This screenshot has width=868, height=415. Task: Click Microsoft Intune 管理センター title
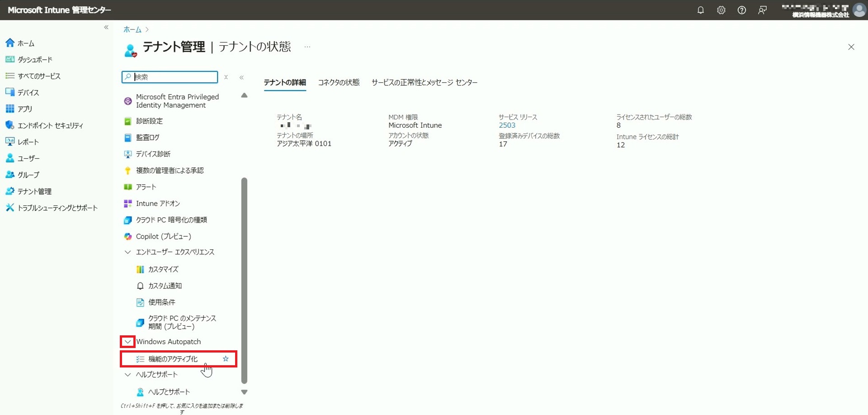[59, 10]
